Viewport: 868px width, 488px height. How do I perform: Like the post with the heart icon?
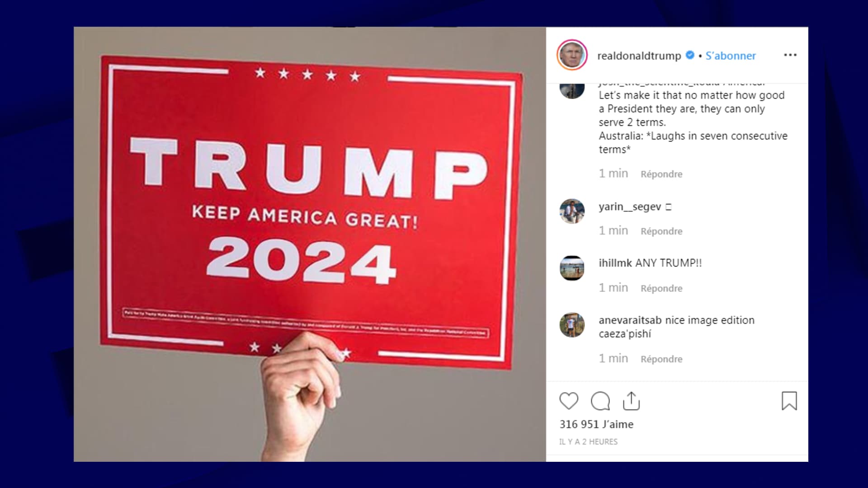click(x=569, y=401)
